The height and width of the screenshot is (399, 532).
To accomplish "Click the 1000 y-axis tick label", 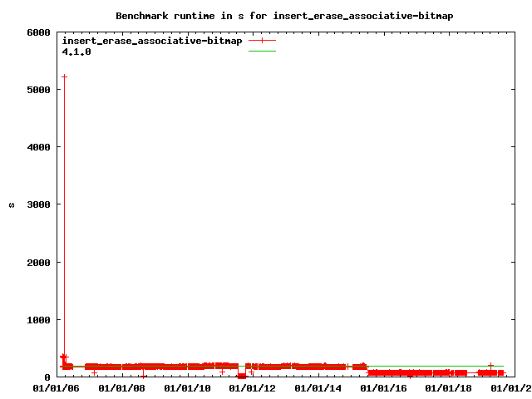I will 38,320.
